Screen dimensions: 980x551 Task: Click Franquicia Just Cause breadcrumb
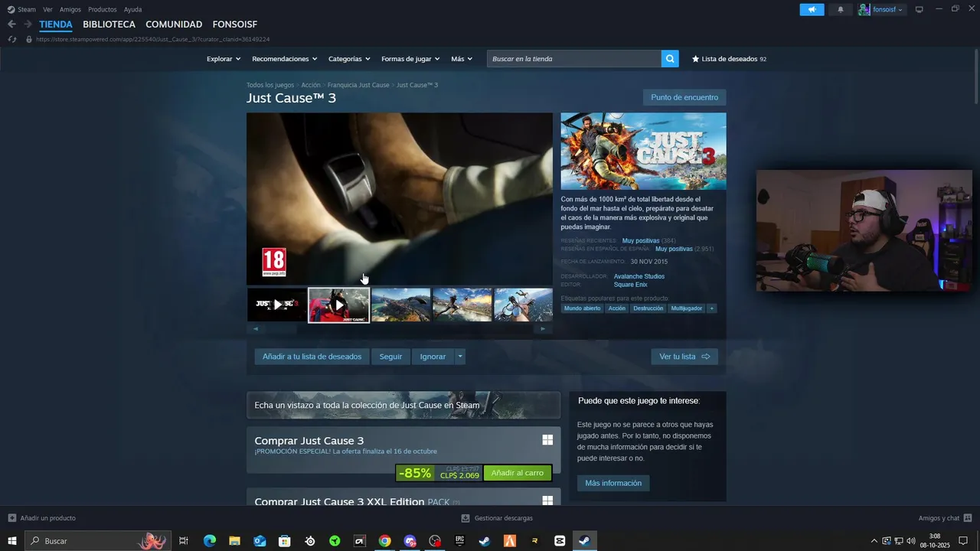coord(358,85)
